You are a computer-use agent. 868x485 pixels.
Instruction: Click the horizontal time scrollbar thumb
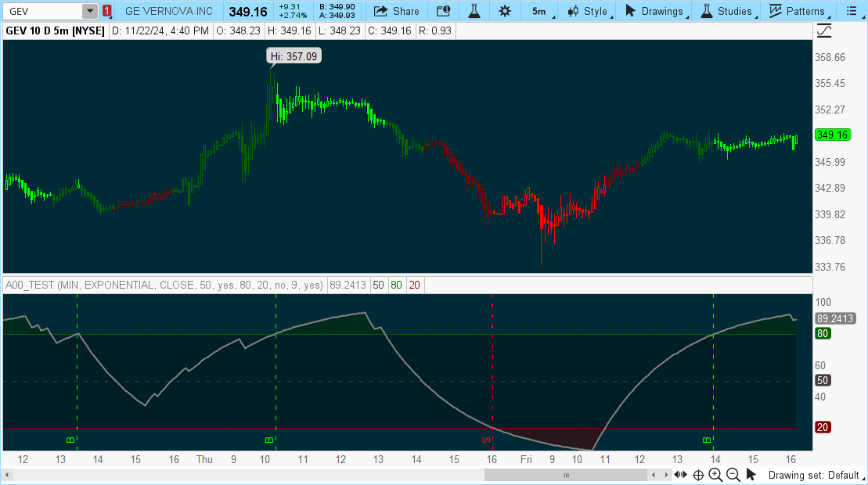tap(566, 475)
